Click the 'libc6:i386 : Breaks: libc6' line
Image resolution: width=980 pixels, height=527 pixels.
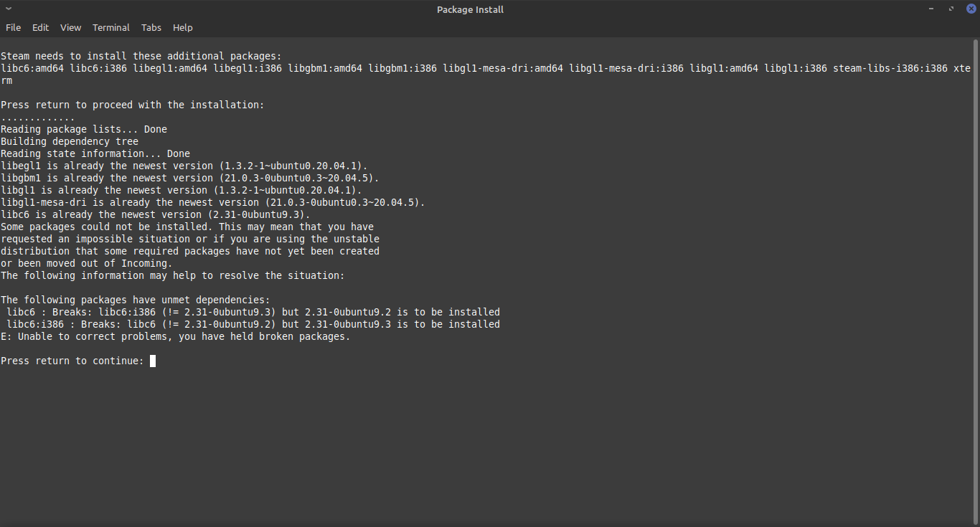tap(253, 324)
